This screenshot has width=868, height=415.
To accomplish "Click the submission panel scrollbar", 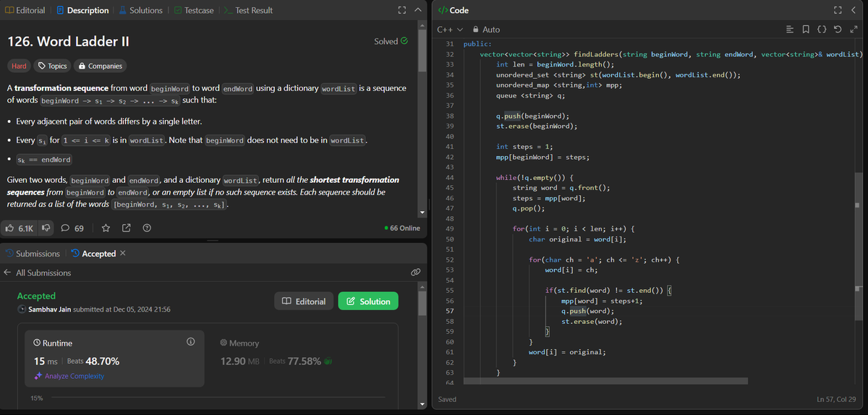I will pyautogui.click(x=421, y=302).
